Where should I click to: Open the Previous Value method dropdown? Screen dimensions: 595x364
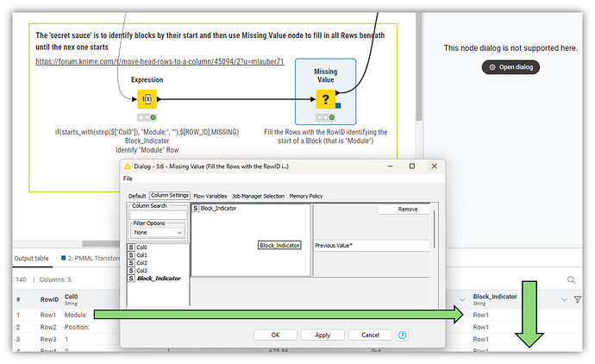[x=371, y=245]
